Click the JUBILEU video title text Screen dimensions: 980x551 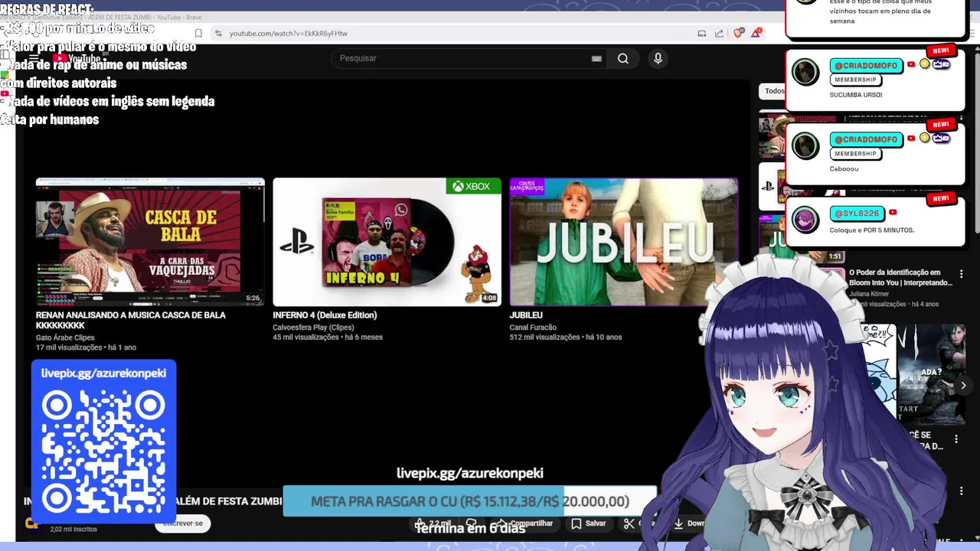(526, 315)
